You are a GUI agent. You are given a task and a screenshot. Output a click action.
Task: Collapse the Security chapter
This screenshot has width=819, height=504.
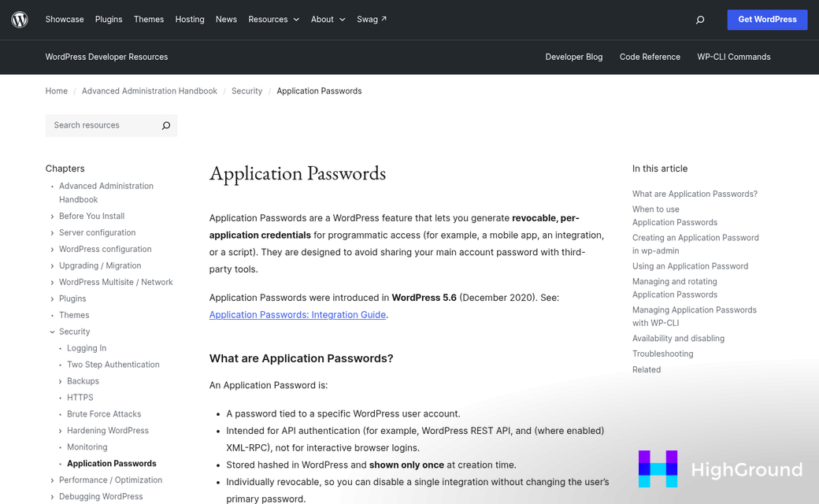[52, 332]
